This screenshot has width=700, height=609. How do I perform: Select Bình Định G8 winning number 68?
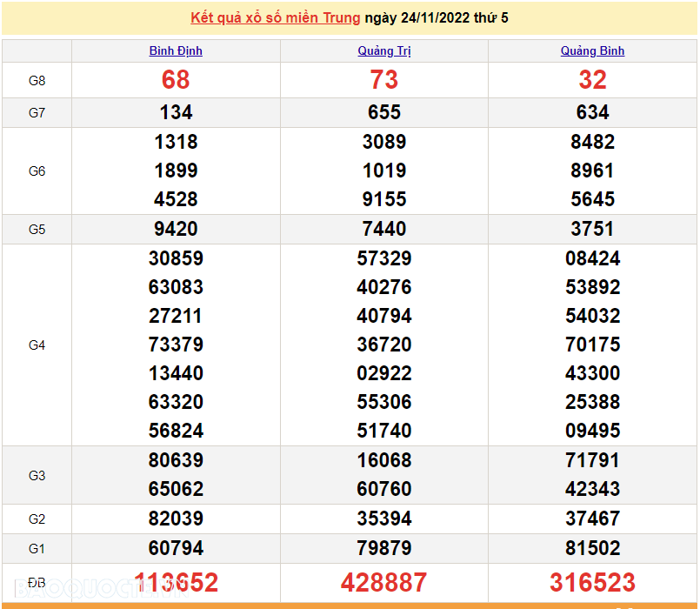click(x=176, y=80)
